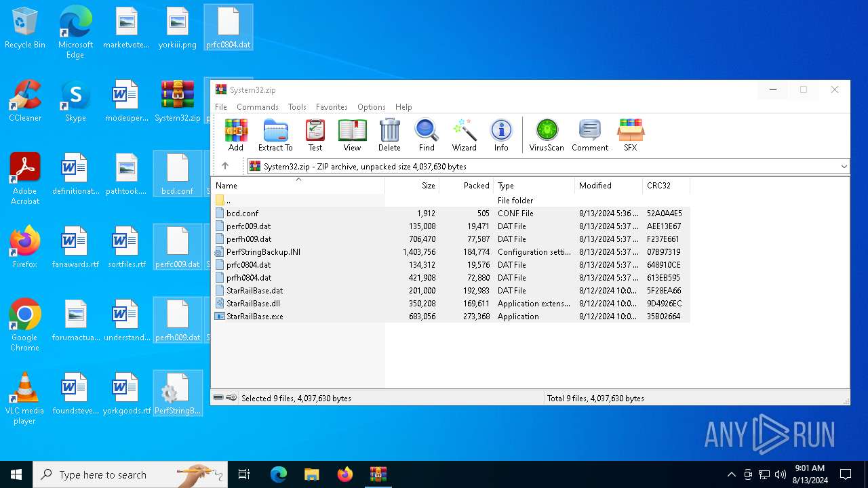Select PerfStringBackup.INI in the archive list
The image size is (868, 488).
pyautogui.click(x=451, y=252)
